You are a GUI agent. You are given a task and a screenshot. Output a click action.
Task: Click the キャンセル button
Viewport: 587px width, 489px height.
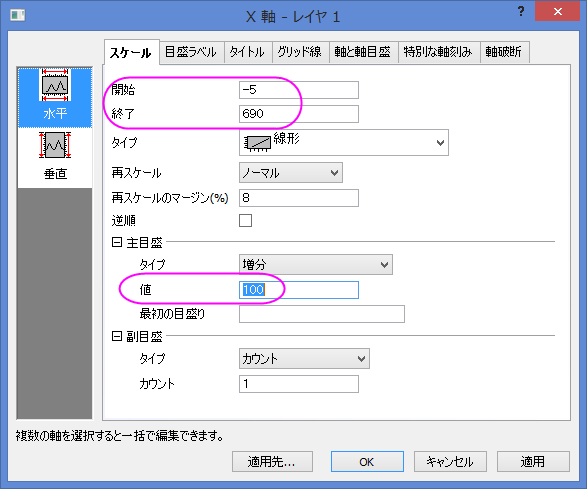(450, 462)
